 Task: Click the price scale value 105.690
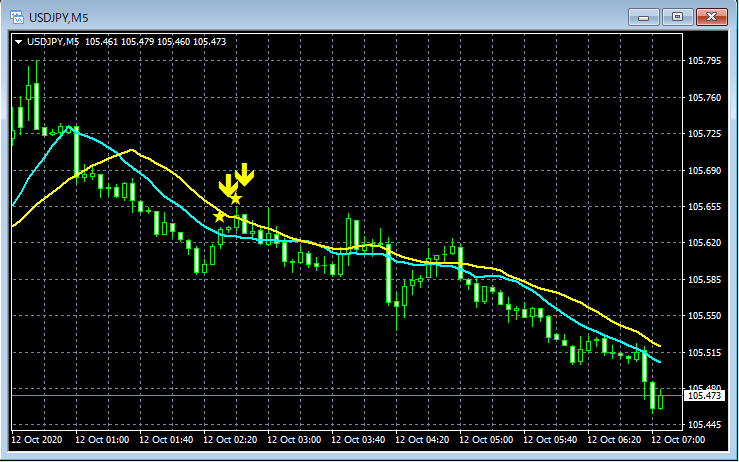point(705,171)
